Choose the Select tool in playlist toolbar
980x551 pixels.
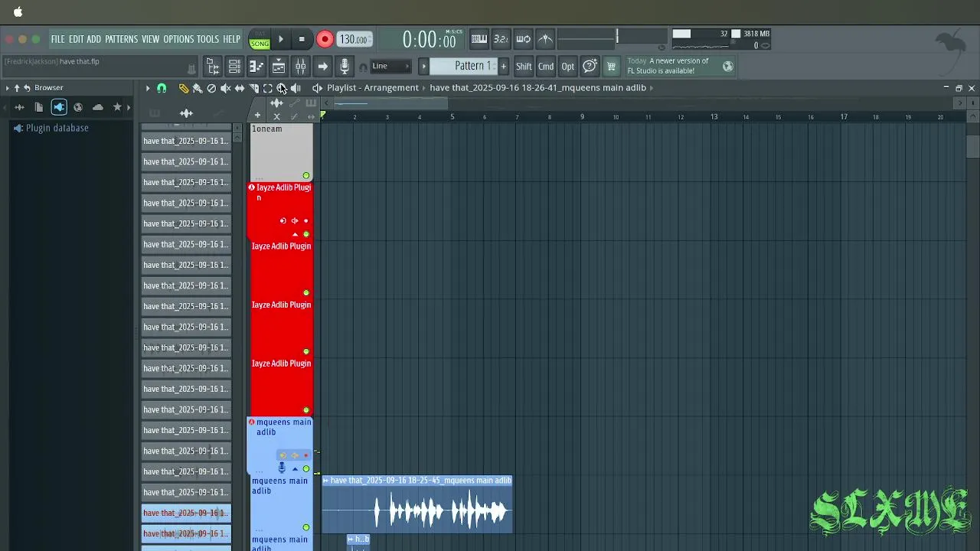(267, 88)
